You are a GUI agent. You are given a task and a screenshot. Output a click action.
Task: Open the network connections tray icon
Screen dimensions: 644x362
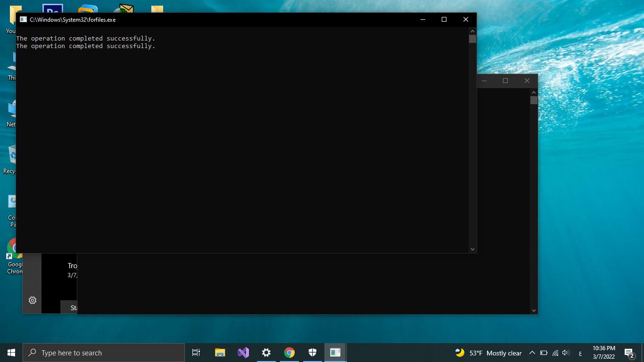[x=555, y=353]
